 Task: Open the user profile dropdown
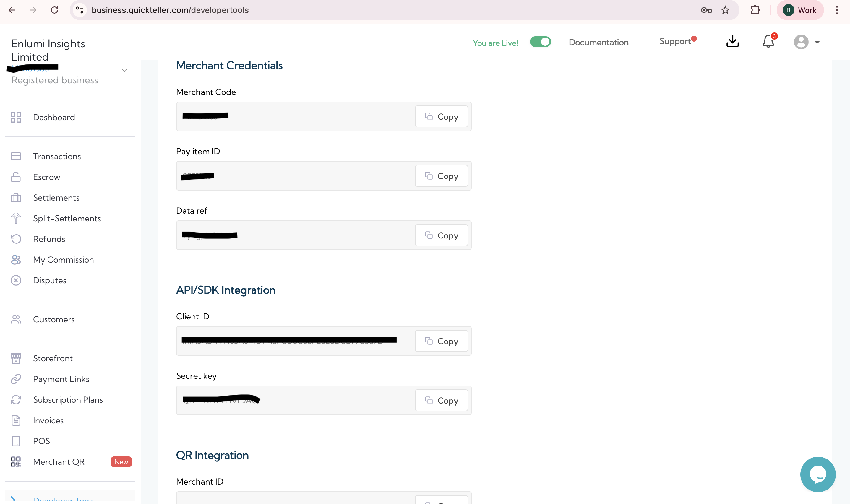807,42
